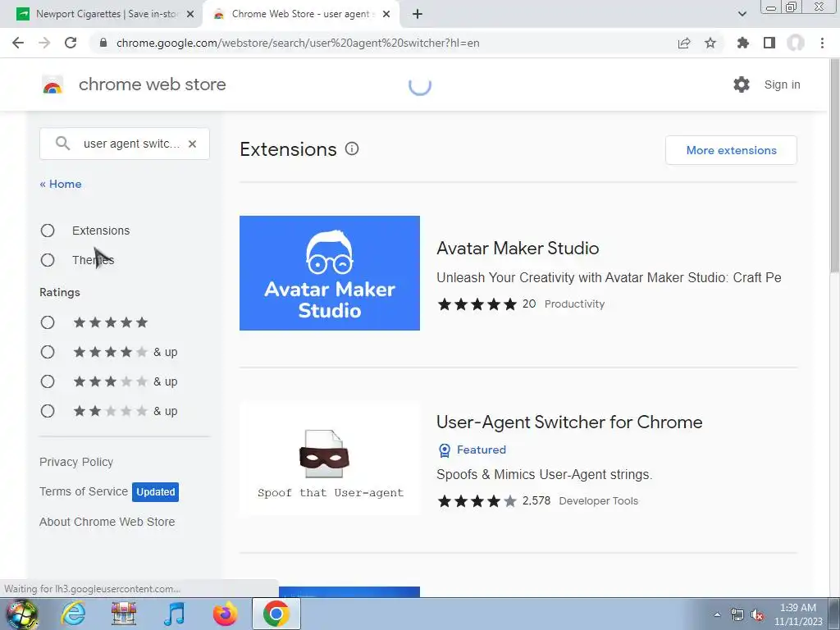Launch Internet Explorer from taskbar
The image size is (840, 630).
point(73,614)
